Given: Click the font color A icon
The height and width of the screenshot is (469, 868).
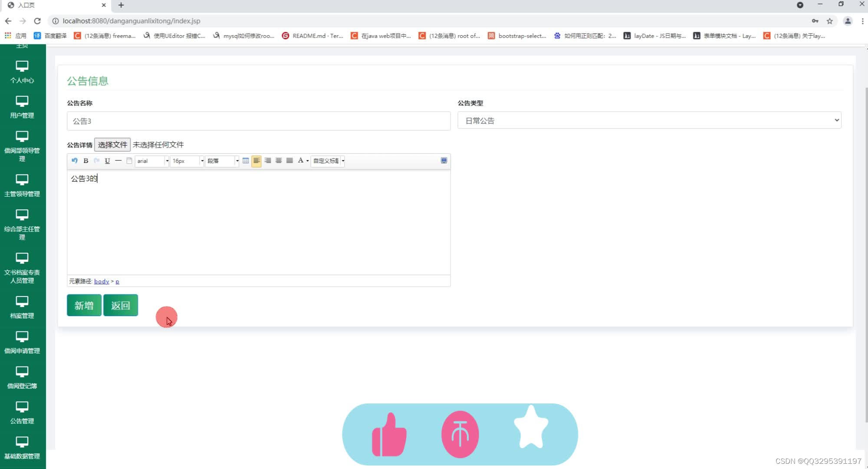Looking at the screenshot, I should coord(300,161).
